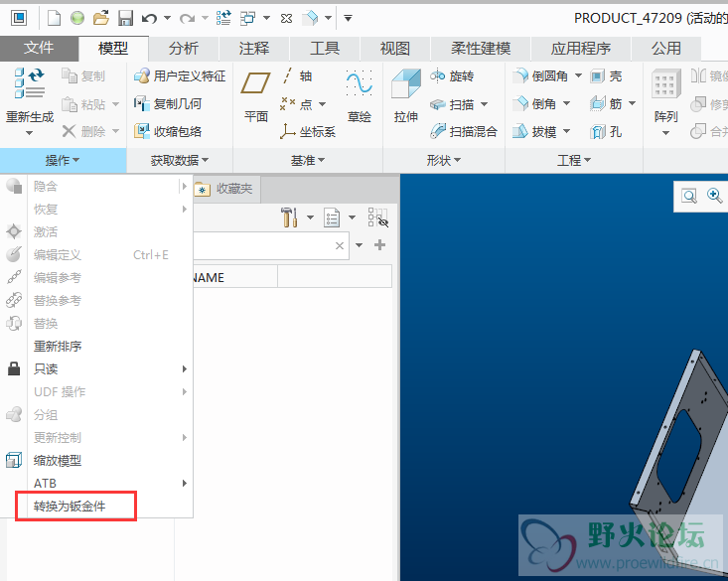Viewport: 728px width, 581px height.
Task: Select the 扫描 sweep tool
Action: (x=452, y=104)
